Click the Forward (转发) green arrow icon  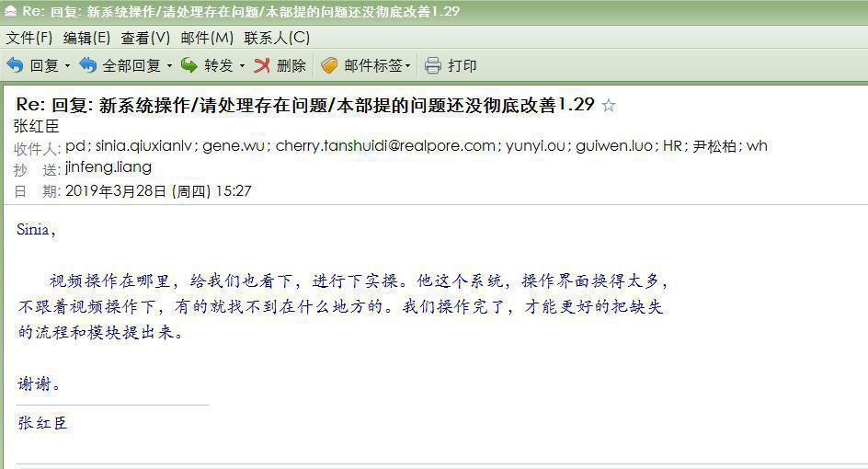click(x=189, y=65)
